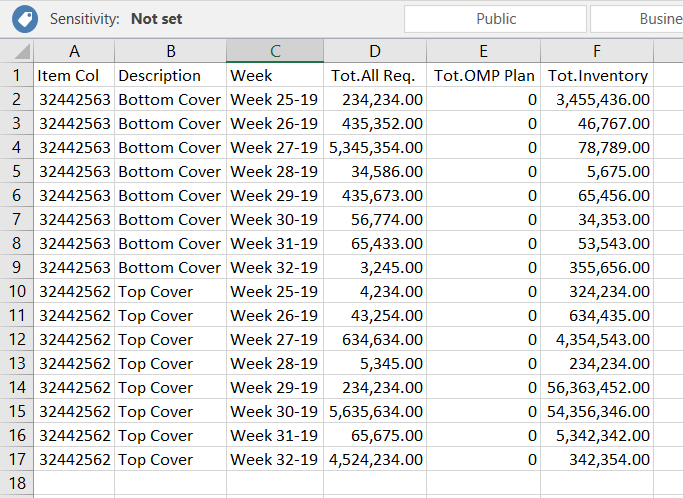Screen dimensions: 683x498
Task: Select cell with 5,635,634.00
Action: [x=375, y=411]
